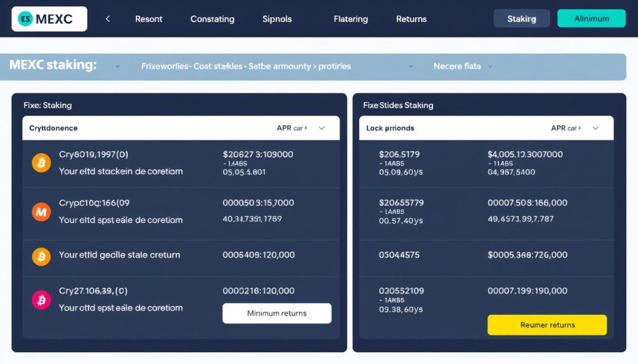Click the back chevron beside the logo
Viewport: 638px width, 364px height.
(x=107, y=18)
